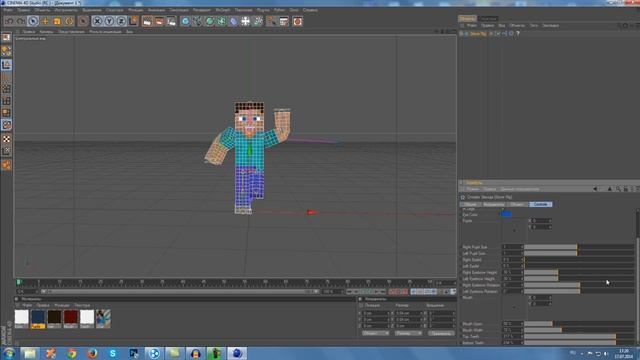
Task: Open the MoGraph menu
Action: [x=222, y=10]
